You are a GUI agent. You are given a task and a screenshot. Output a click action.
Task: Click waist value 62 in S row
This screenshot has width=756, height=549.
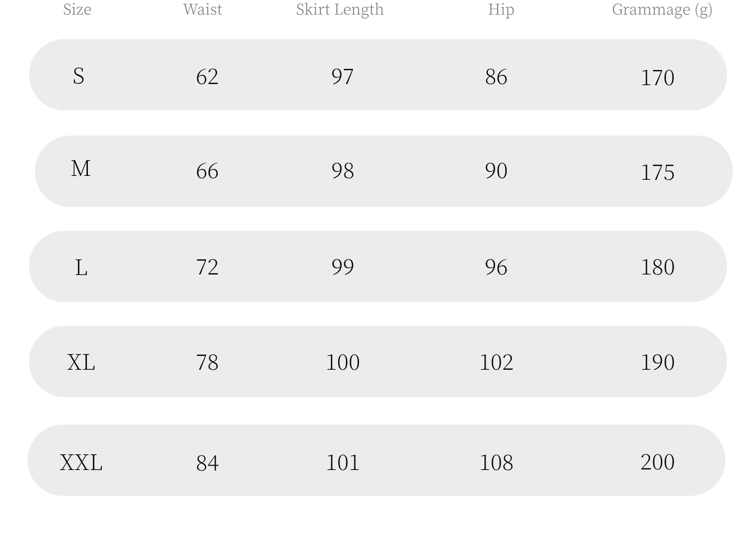pyautogui.click(x=207, y=77)
